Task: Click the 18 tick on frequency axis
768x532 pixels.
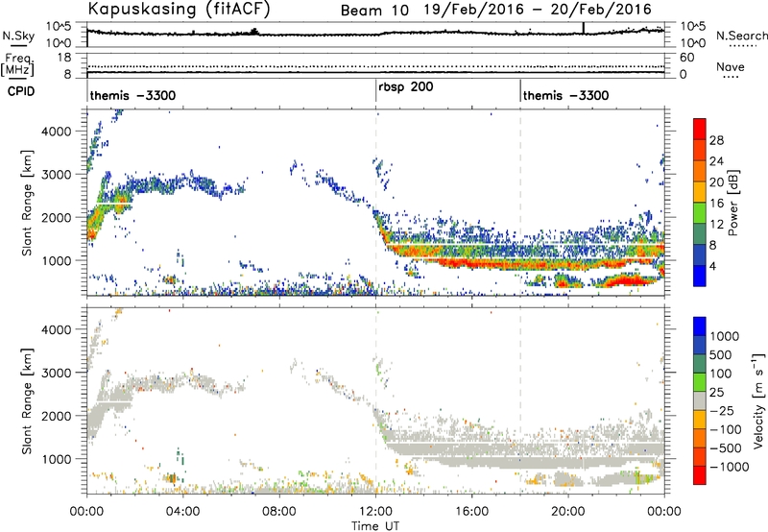Action: (x=64, y=58)
